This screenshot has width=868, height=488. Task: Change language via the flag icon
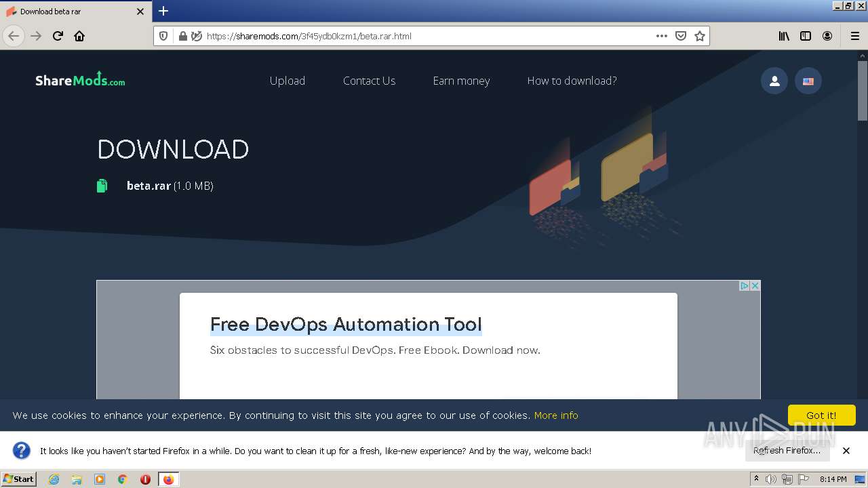[808, 81]
